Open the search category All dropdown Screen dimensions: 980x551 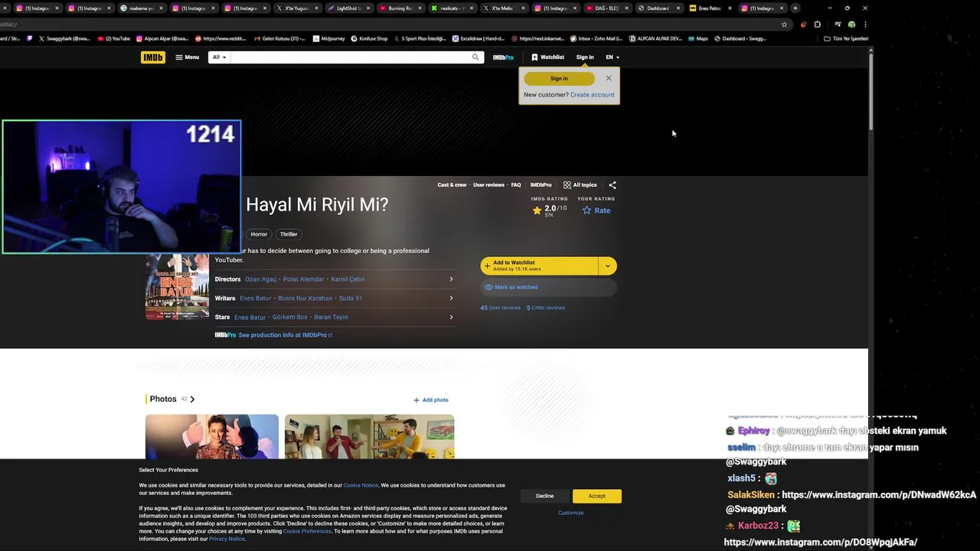tap(219, 57)
